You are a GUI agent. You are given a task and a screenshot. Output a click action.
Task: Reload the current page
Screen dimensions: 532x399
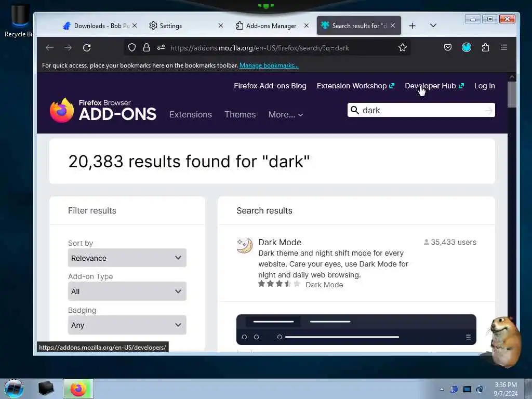[x=87, y=48]
